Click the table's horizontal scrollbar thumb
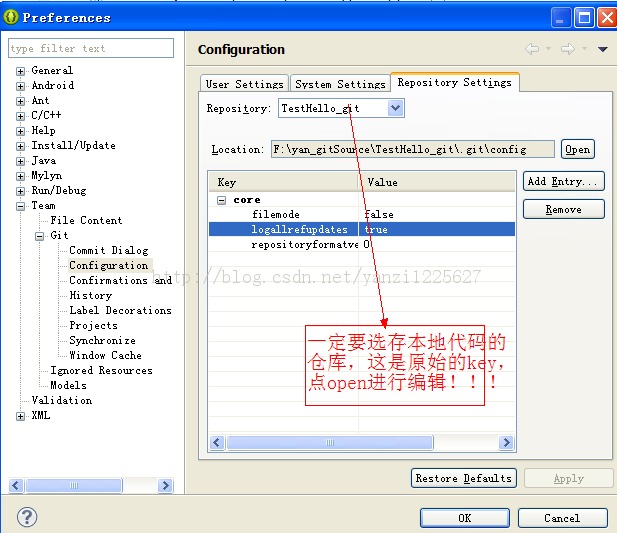This screenshot has width=617, height=533. [x=330, y=443]
